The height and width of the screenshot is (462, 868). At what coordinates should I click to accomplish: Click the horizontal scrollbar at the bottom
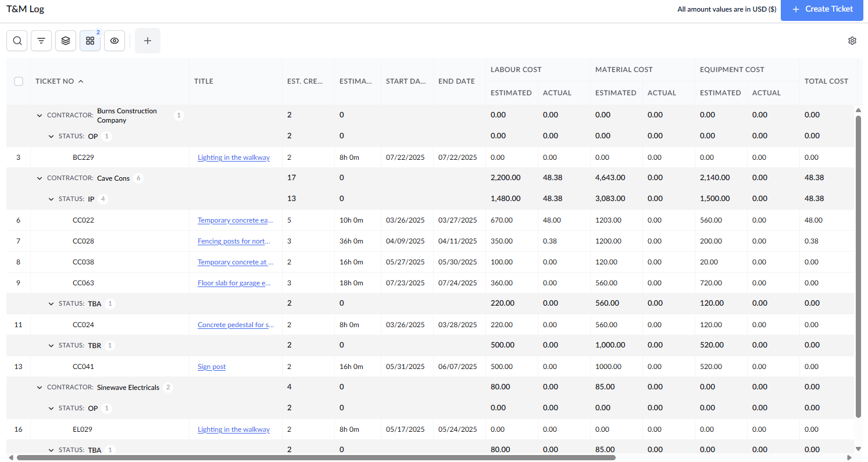coord(316,457)
